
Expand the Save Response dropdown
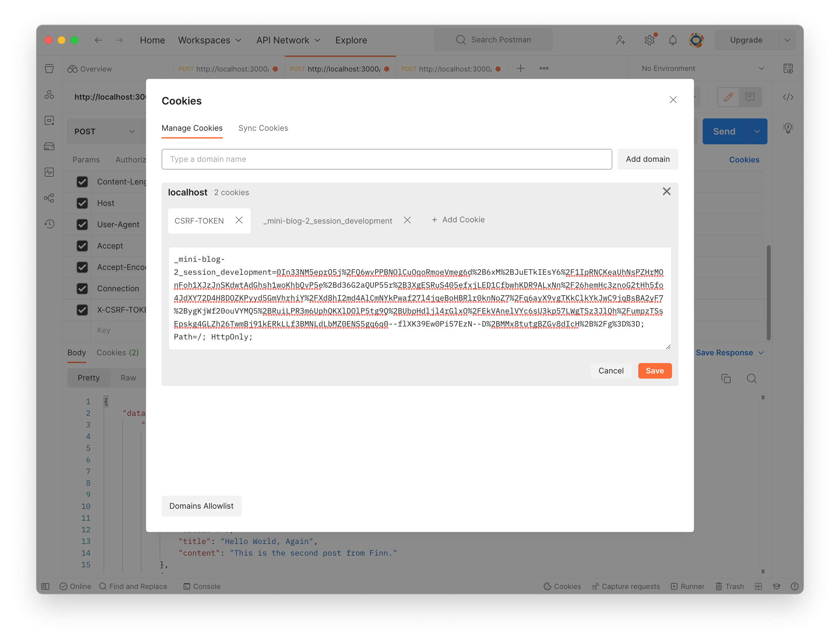pyautogui.click(x=730, y=353)
